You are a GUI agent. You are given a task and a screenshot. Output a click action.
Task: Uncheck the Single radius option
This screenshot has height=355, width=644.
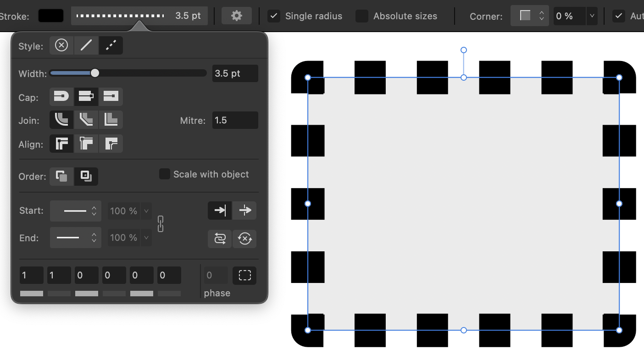(274, 16)
